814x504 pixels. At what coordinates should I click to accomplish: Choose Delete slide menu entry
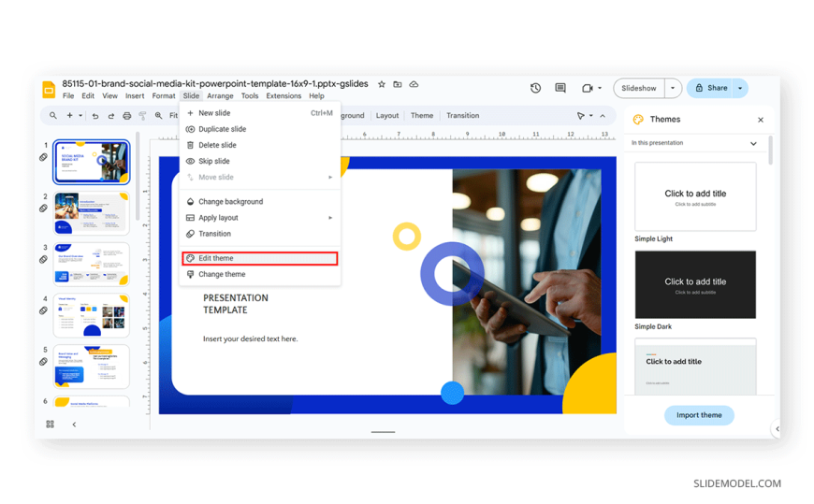[260, 145]
